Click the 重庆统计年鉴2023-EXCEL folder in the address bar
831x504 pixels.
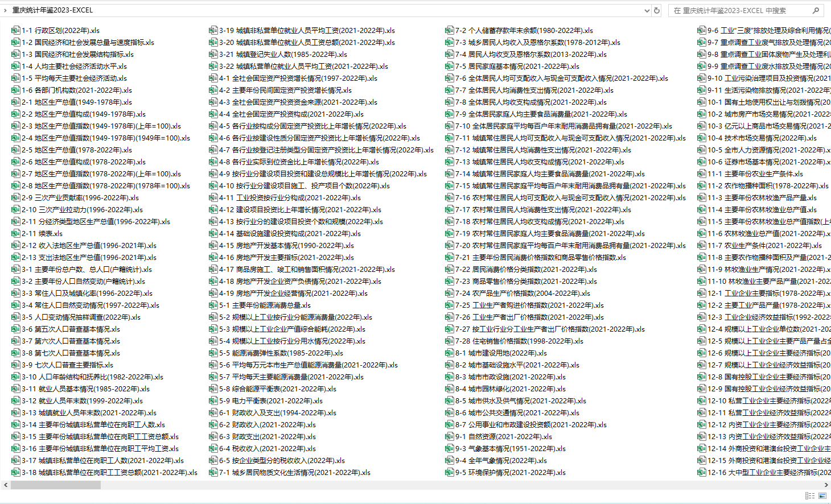52,10
